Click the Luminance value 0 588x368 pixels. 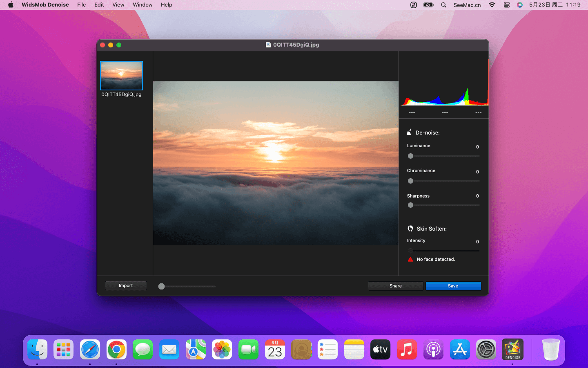coord(477,147)
